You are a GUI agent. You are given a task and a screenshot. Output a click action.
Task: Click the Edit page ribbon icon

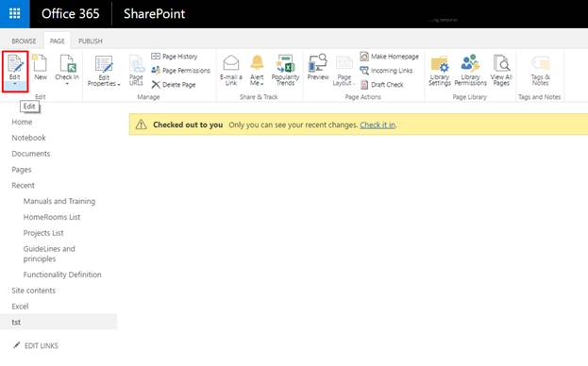click(15, 63)
